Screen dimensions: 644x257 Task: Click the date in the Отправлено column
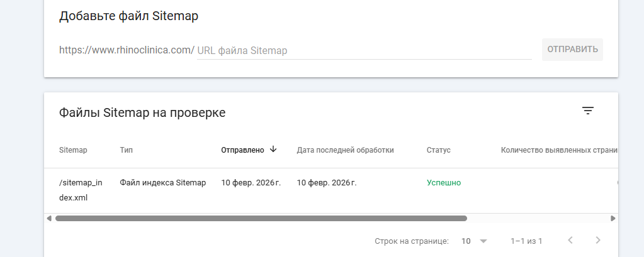pos(251,183)
